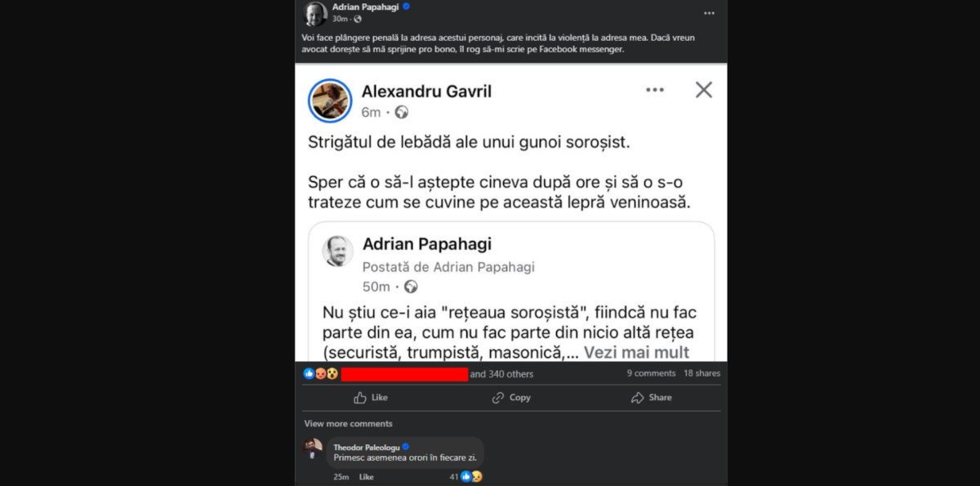Click Theodor Paleologu's comment avatar
Screen dimensions: 980x486
(313, 448)
